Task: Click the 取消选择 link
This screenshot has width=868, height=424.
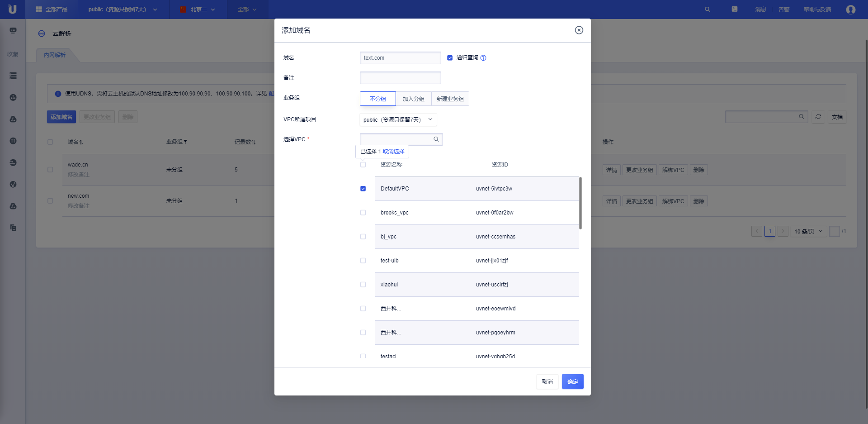Action: point(393,152)
